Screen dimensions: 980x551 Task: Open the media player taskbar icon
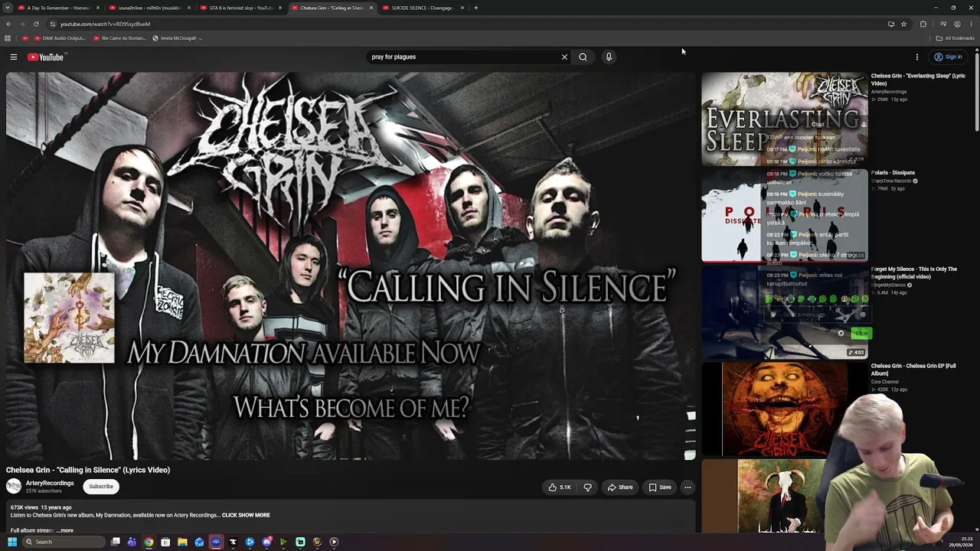pos(334,542)
